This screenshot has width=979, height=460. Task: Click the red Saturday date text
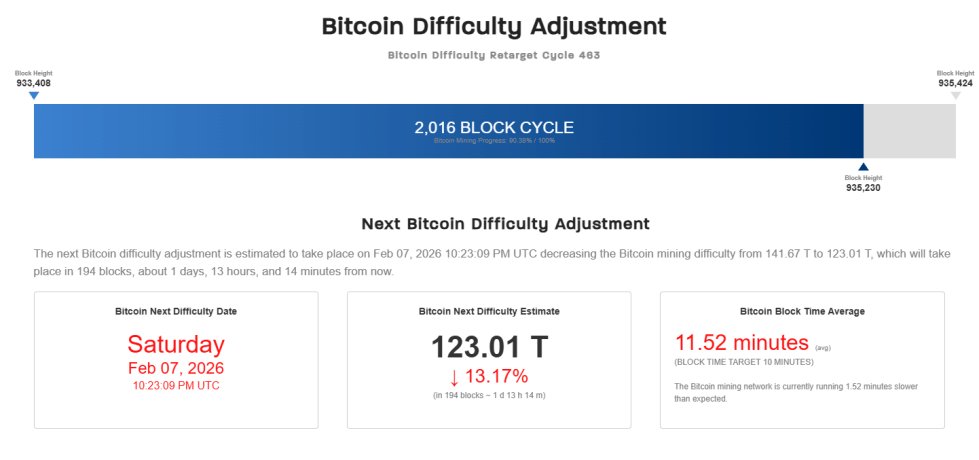click(176, 345)
